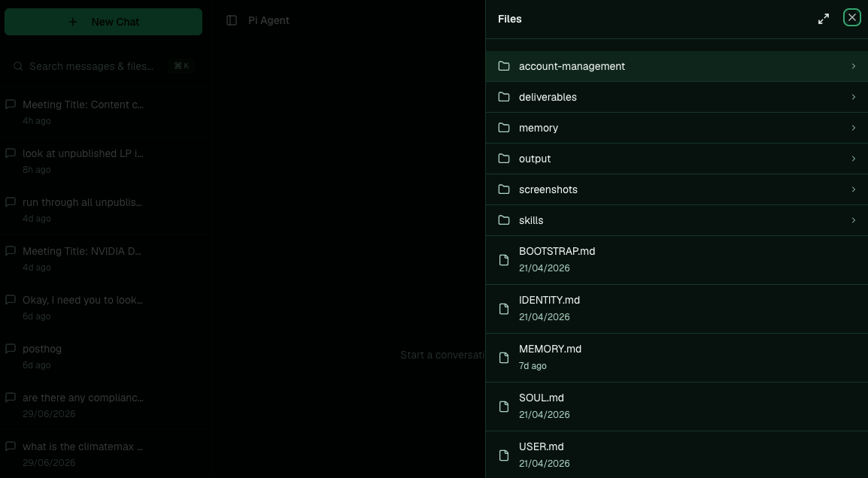Click the memory folder icon
The width and height of the screenshot is (868, 478).
point(504,128)
